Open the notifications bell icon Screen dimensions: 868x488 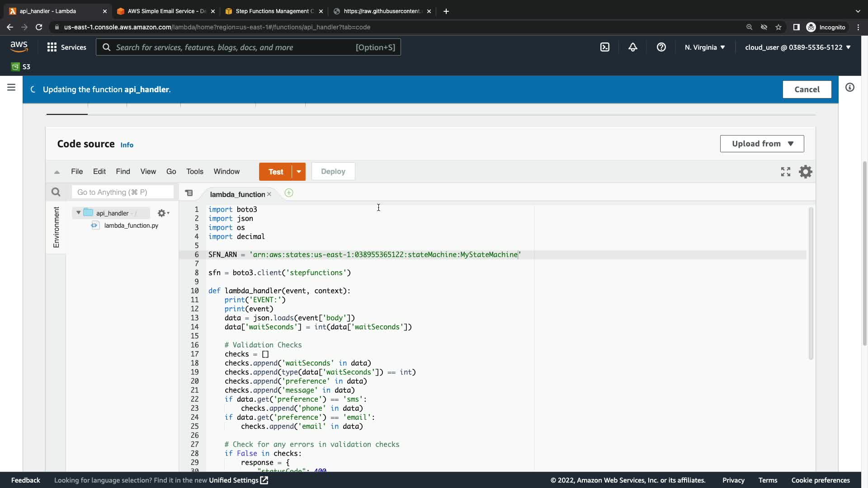tap(632, 47)
